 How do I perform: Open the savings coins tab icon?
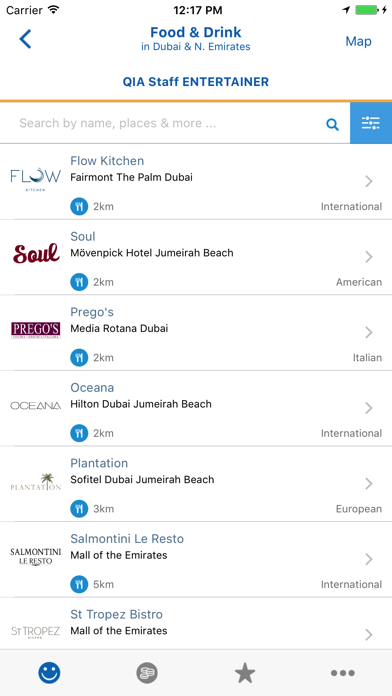click(147, 673)
